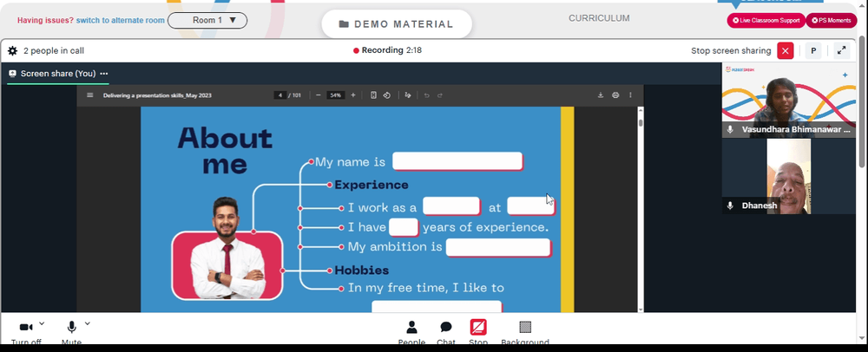The width and height of the screenshot is (868, 352).
Task: Open call settings gear icon
Action: coord(12,51)
